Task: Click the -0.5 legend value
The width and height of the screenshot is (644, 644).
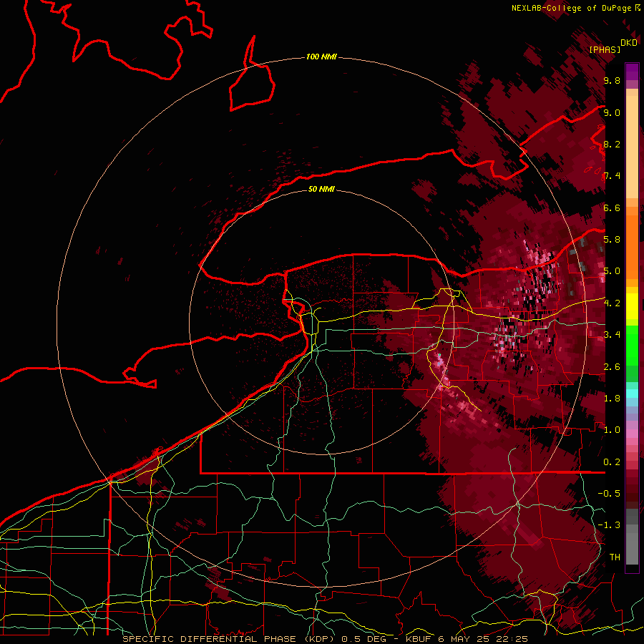Action: point(609,493)
